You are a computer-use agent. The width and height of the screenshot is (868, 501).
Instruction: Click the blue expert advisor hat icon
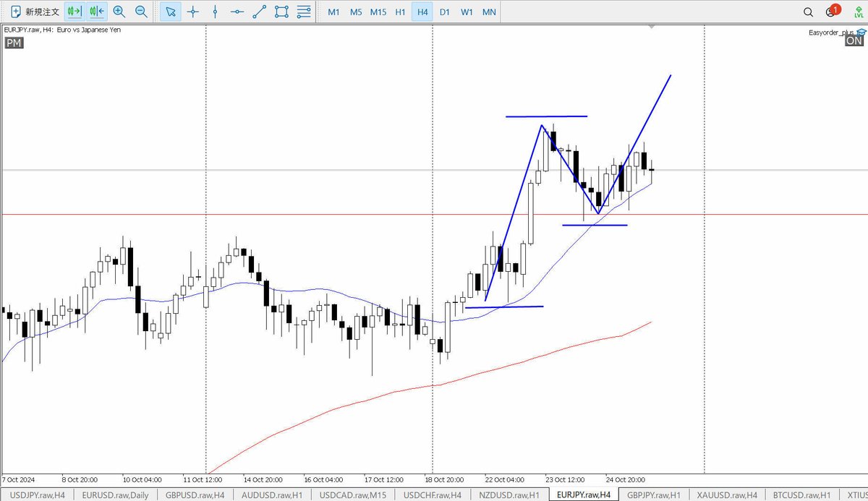(x=860, y=33)
